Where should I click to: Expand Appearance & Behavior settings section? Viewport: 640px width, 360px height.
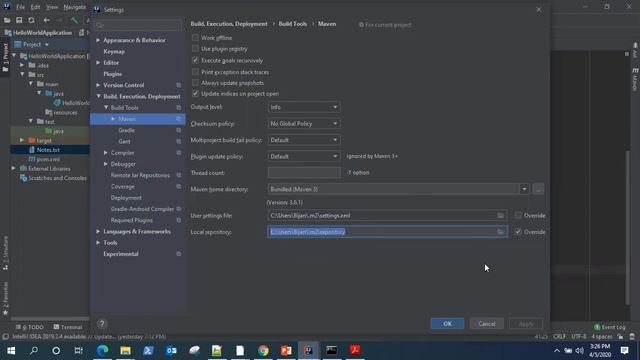click(98, 40)
